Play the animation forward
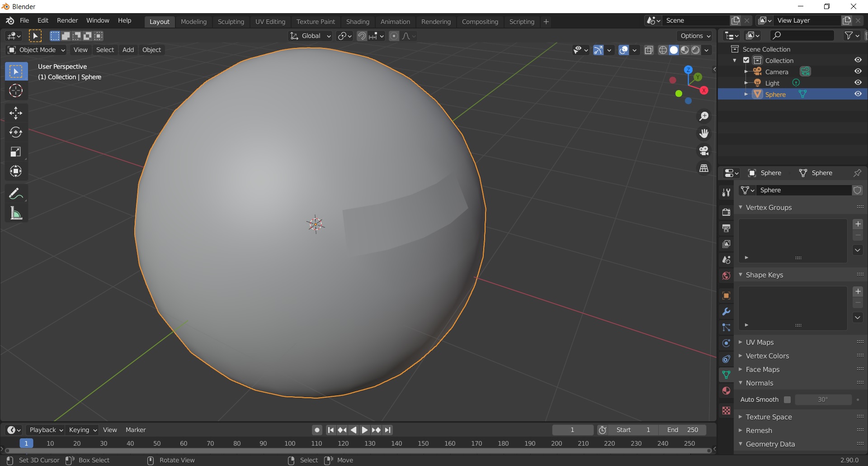The width and height of the screenshot is (868, 466). pos(364,430)
